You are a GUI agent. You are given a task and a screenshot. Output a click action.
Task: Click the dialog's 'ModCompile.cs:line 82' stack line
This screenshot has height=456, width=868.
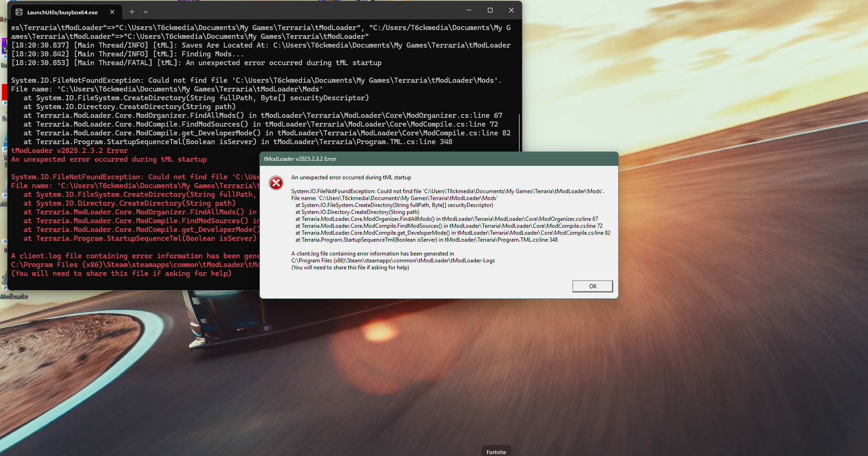point(453,233)
